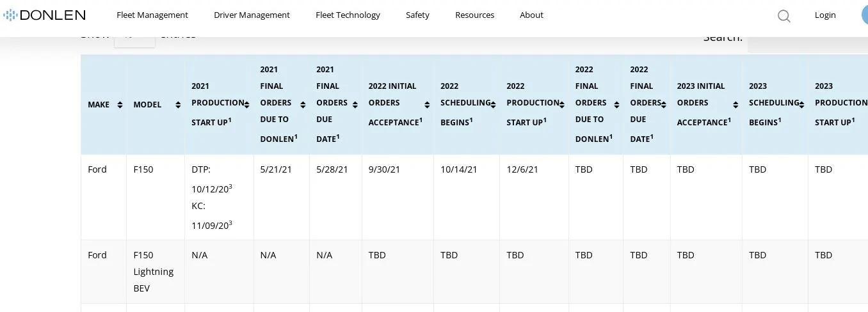Click the MODEL column header text
This screenshot has width=868, height=312.
tap(147, 105)
